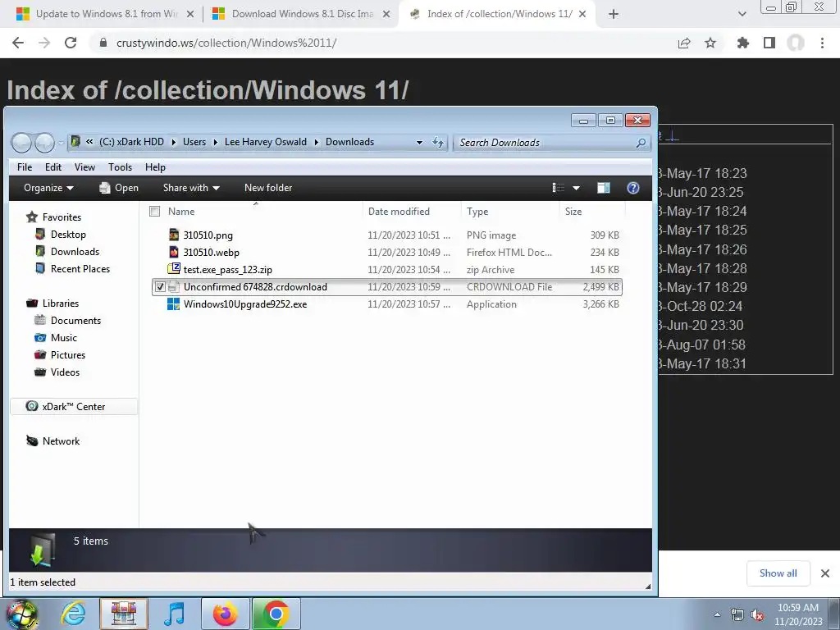
Task: Expand the address bar history dropdown
Action: pos(419,142)
